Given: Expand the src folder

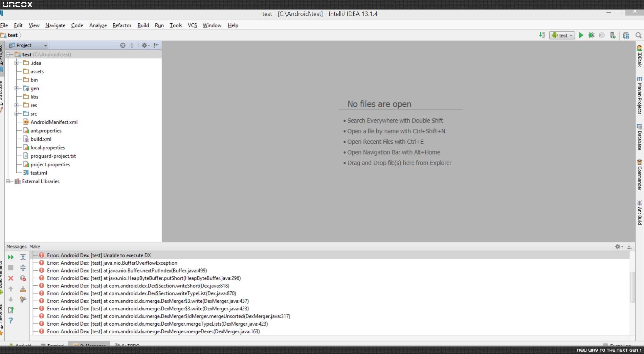Looking at the screenshot, I should point(16,114).
